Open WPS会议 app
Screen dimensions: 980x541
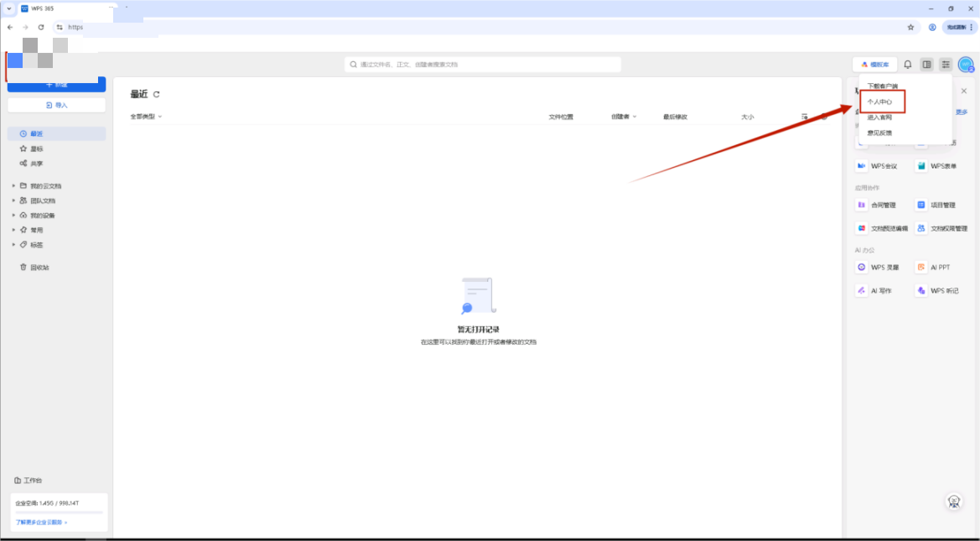(878, 166)
